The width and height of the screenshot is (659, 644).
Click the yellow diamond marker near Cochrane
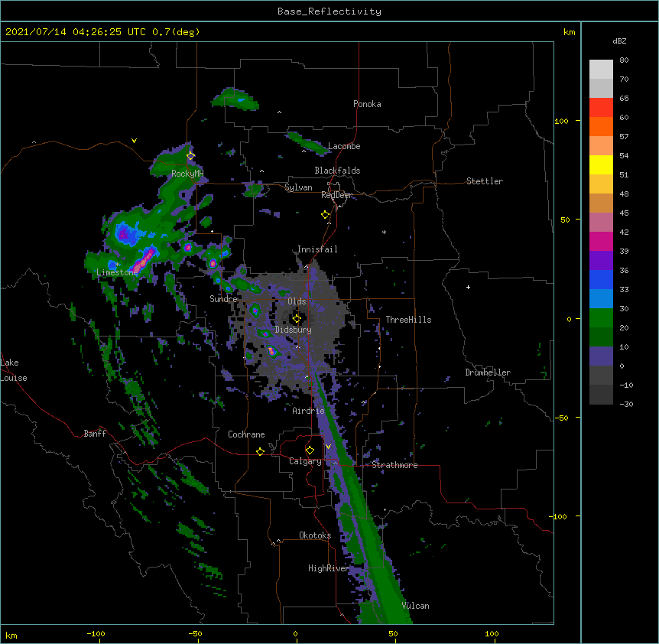(260, 451)
